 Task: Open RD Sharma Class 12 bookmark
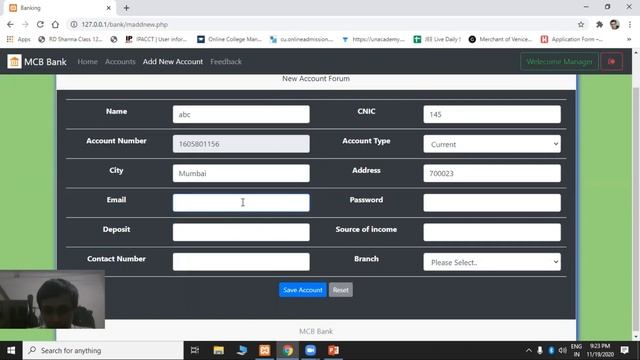coord(70,39)
